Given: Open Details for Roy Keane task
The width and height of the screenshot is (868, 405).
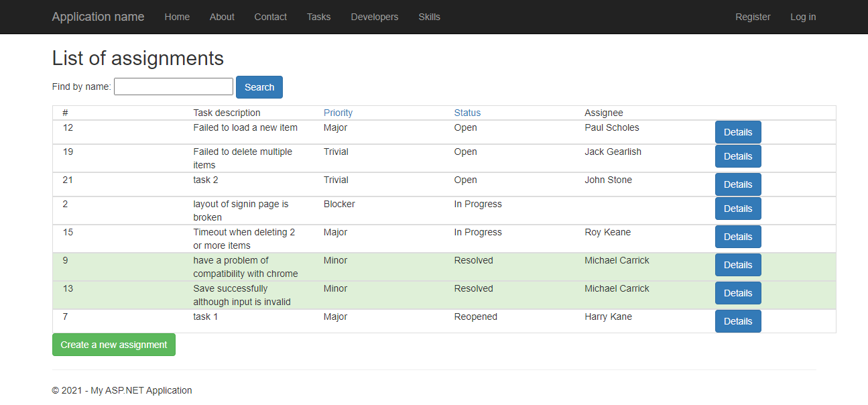Looking at the screenshot, I should (x=738, y=237).
